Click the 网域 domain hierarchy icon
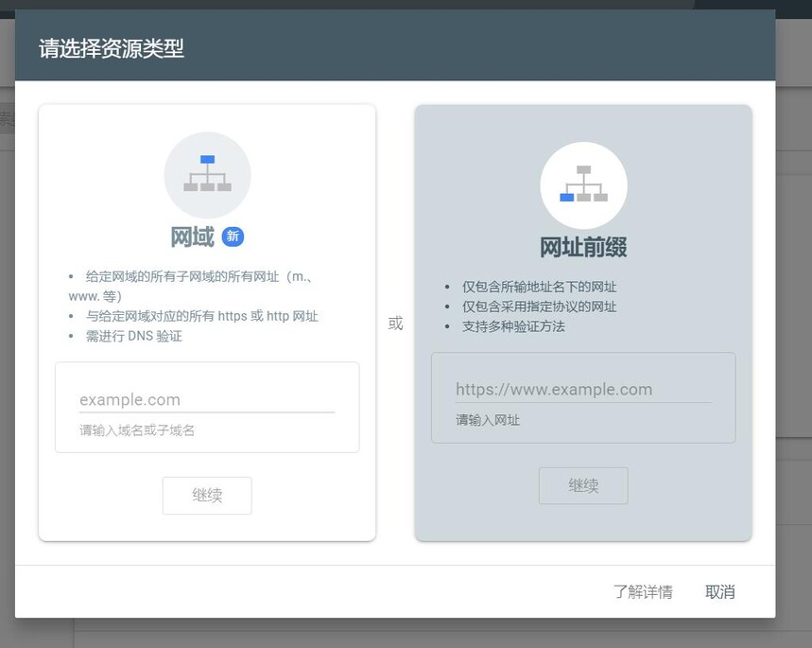Image resolution: width=812 pixels, height=648 pixels. (207, 175)
